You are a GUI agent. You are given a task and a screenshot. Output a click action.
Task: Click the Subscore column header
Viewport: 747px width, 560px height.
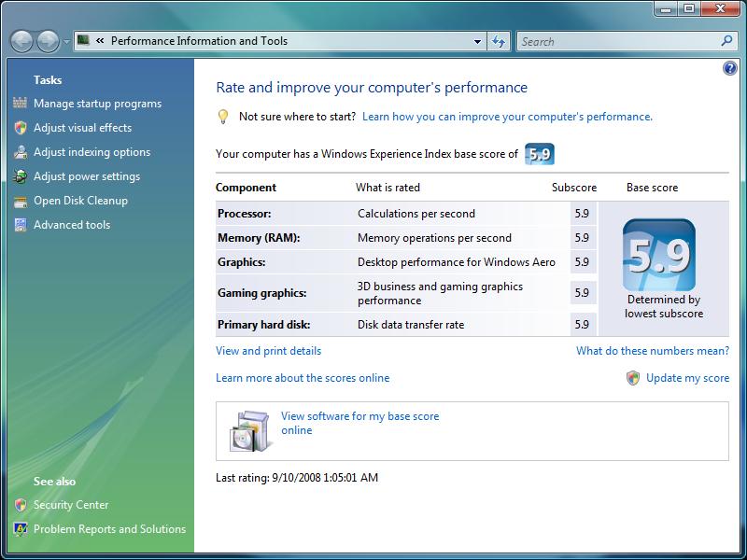(x=574, y=188)
